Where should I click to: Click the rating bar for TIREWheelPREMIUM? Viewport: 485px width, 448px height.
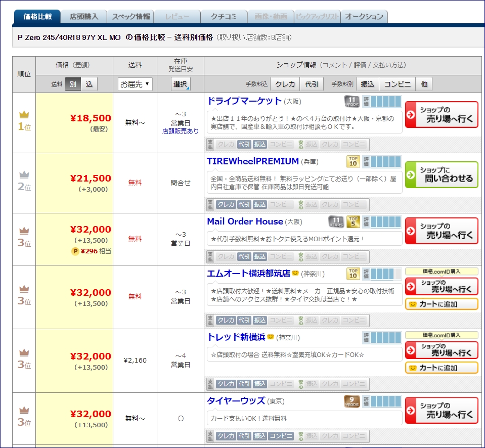pyautogui.click(x=382, y=161)
